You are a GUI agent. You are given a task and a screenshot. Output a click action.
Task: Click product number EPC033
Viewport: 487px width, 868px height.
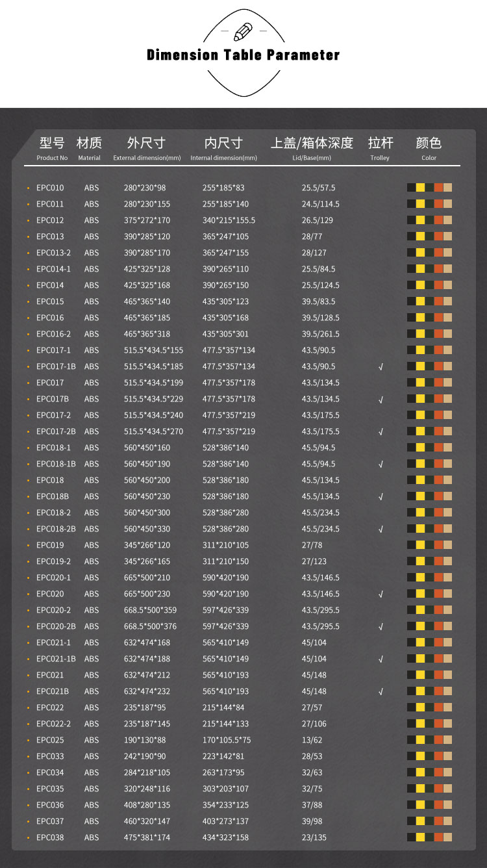click(x=50, y=756)
